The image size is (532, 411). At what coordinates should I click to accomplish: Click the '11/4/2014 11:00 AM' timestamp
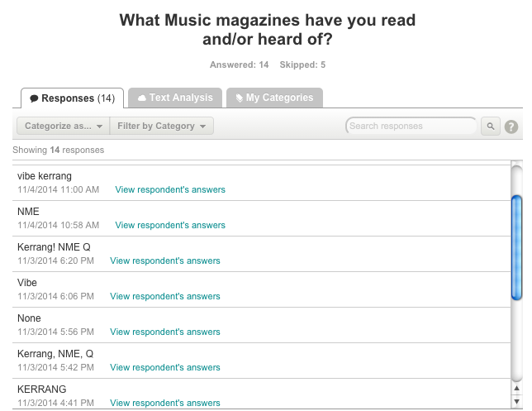[59, 189]
